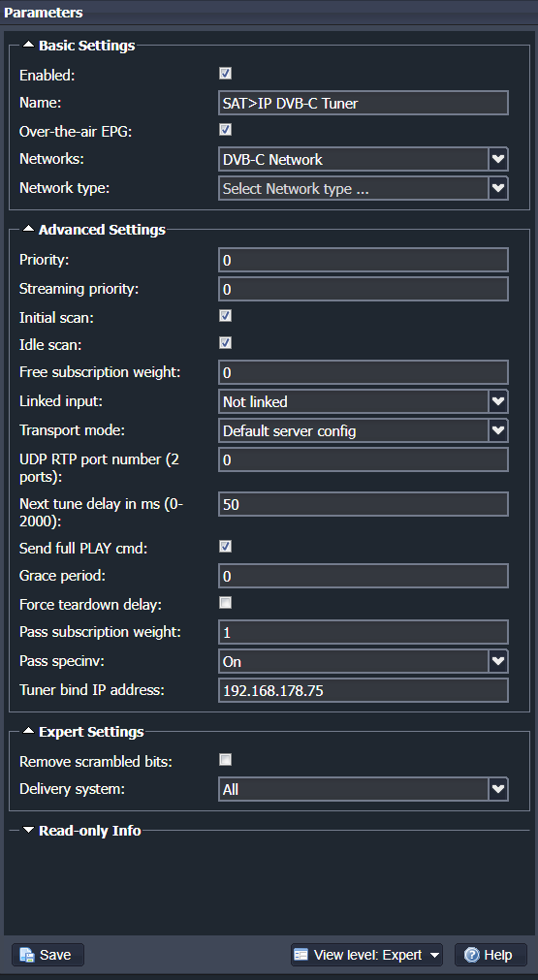Collapse the Advanced Settings section arrow
538x980 pixels.
click(28, 230)
